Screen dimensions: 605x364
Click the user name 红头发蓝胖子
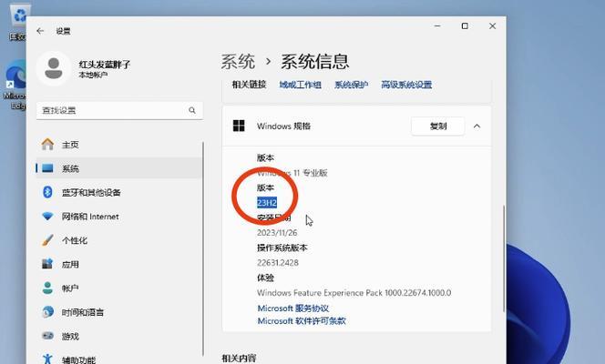pos(105,64)
